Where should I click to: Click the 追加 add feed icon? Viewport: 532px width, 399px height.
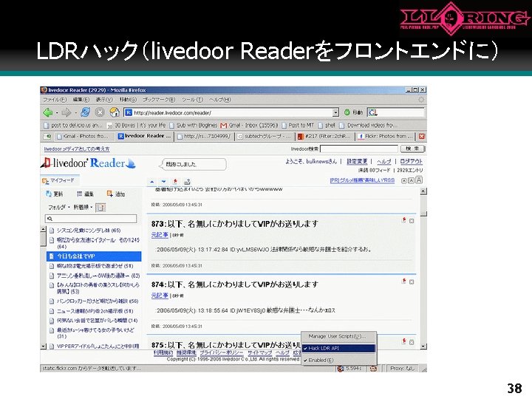click(110, 194)
